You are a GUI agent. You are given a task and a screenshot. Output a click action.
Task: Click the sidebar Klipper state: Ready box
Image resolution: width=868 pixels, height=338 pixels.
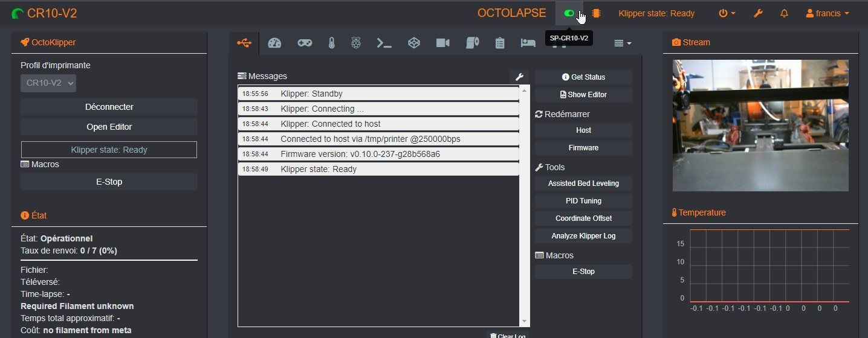coord(109,150)
